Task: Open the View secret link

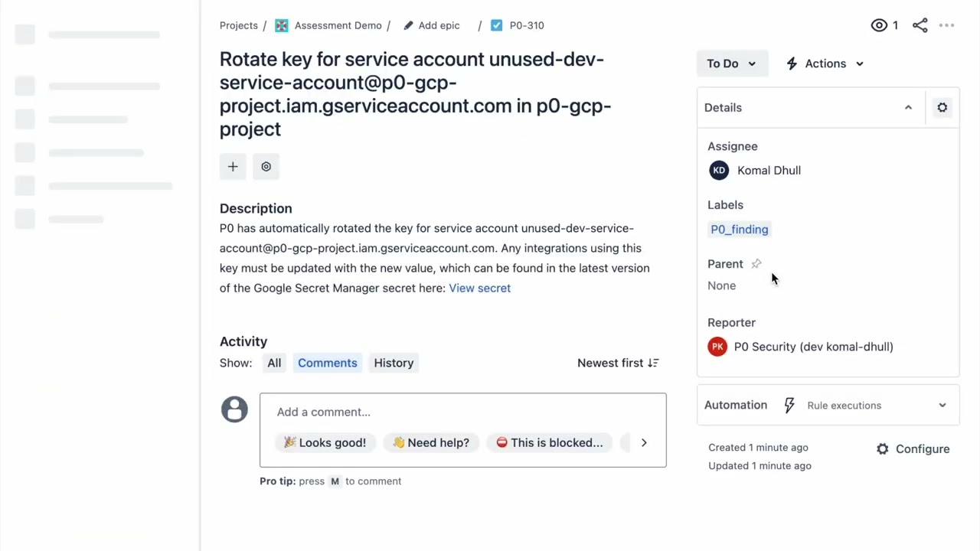Action: coord(479,288)
